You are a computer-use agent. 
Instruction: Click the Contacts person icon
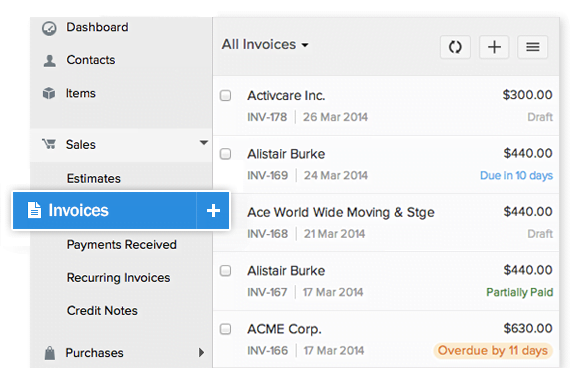point(50,61)
